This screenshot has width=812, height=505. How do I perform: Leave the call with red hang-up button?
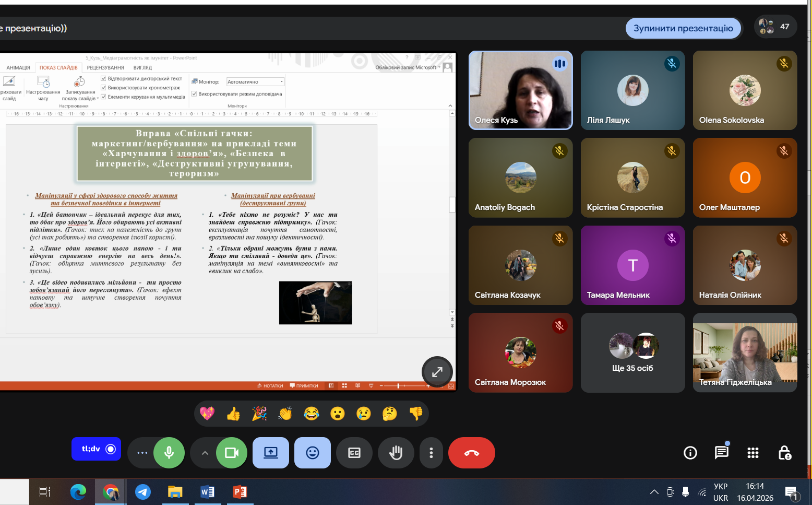pyautogui.click(x=471, y=453)
